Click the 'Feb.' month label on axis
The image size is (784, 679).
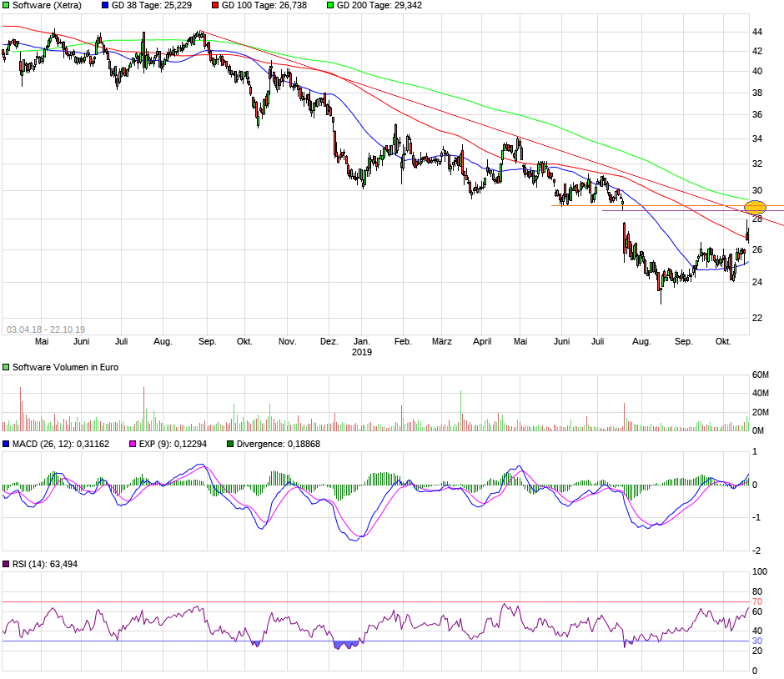coord(403,341)
